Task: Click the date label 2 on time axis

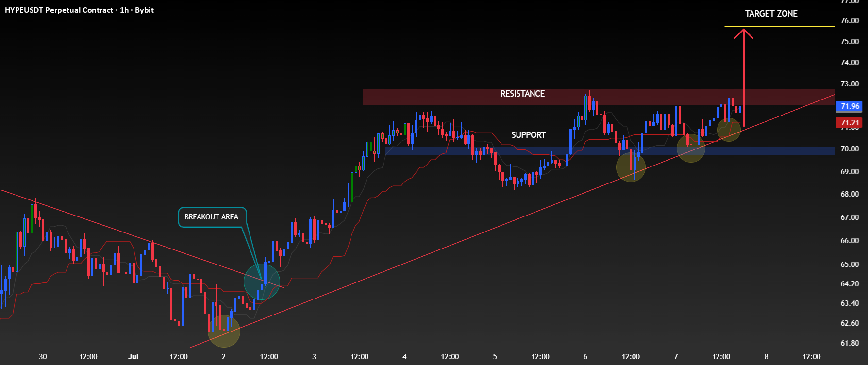Action: pos(224,357)
